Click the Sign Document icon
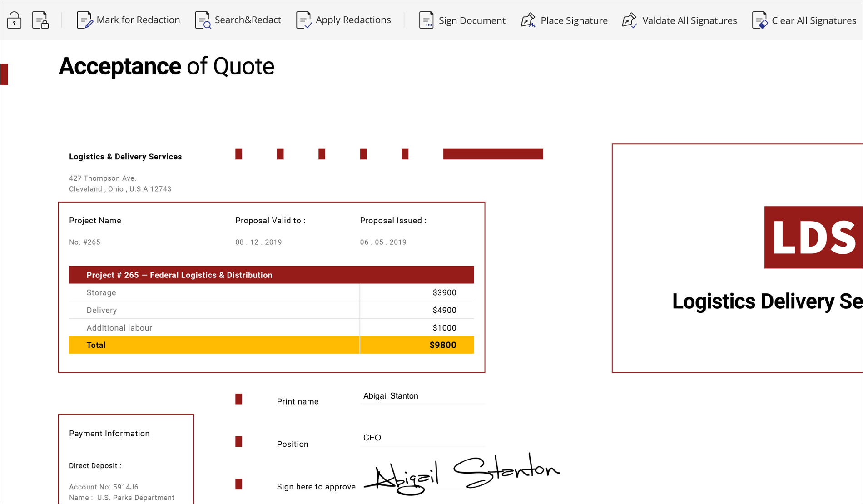This screenshot has width=863, height=504. (x=426, y=20)
